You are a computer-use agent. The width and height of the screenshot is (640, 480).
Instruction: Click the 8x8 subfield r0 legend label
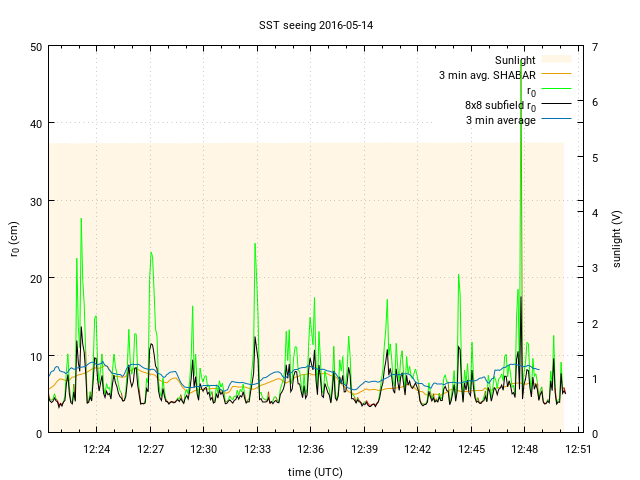[500, 105]
